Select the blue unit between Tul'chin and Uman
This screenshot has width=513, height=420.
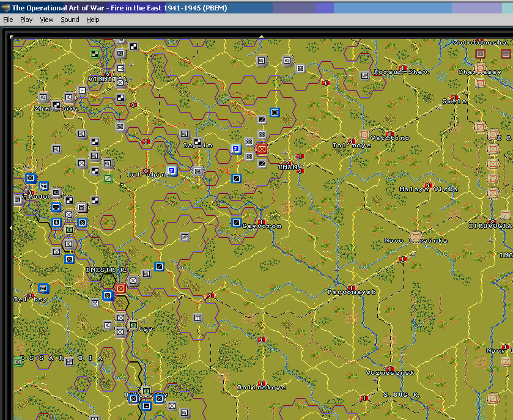tap(236, 179)
